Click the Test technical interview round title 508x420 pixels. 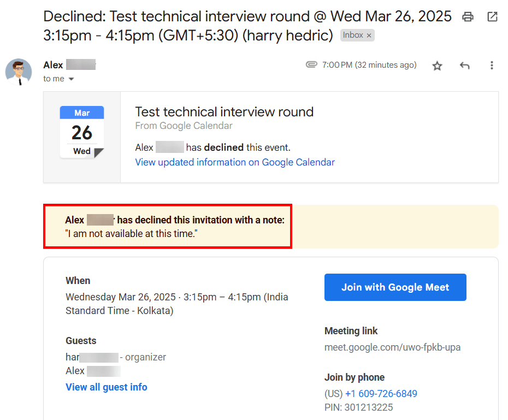tap(224, 112)
